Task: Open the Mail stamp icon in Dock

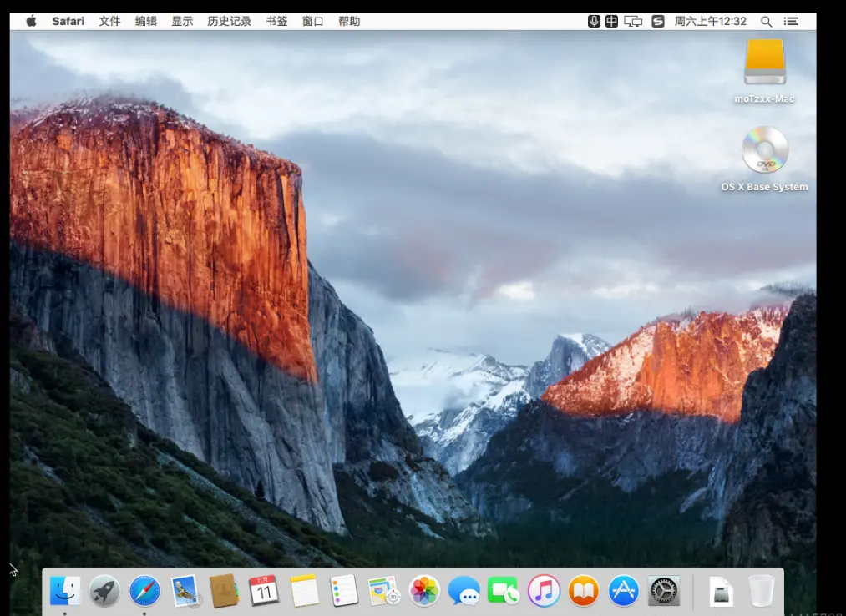Action: [x=185, y=591]
